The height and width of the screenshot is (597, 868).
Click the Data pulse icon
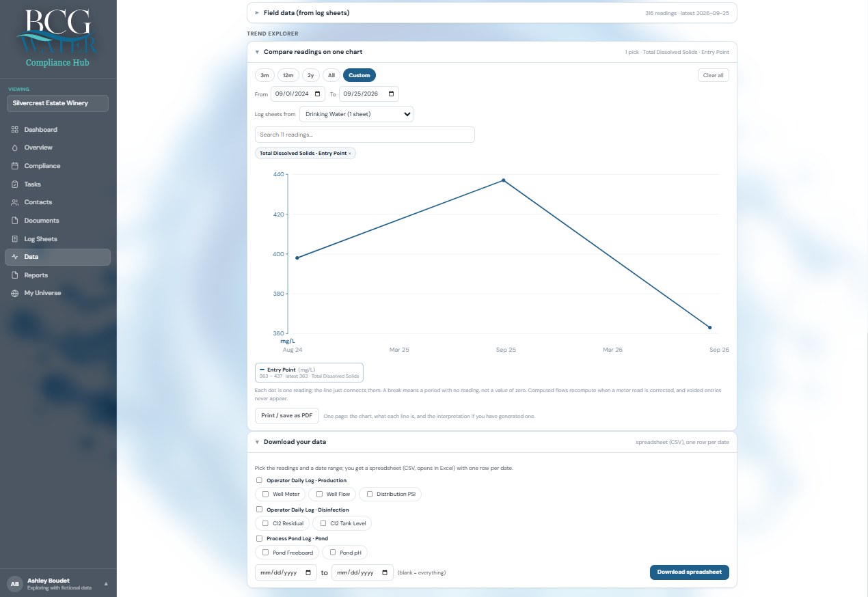(x=15, y=257)
